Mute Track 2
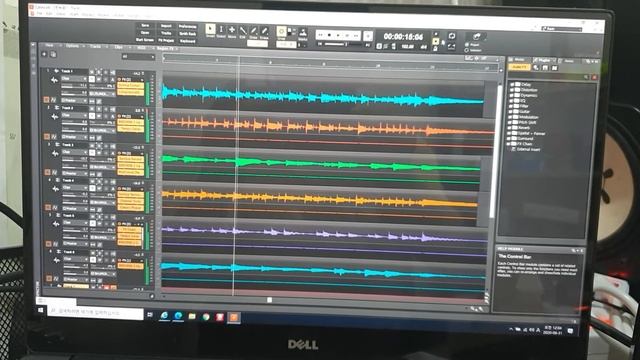Screen dimensions: 640x360 [x=92, y=109]
